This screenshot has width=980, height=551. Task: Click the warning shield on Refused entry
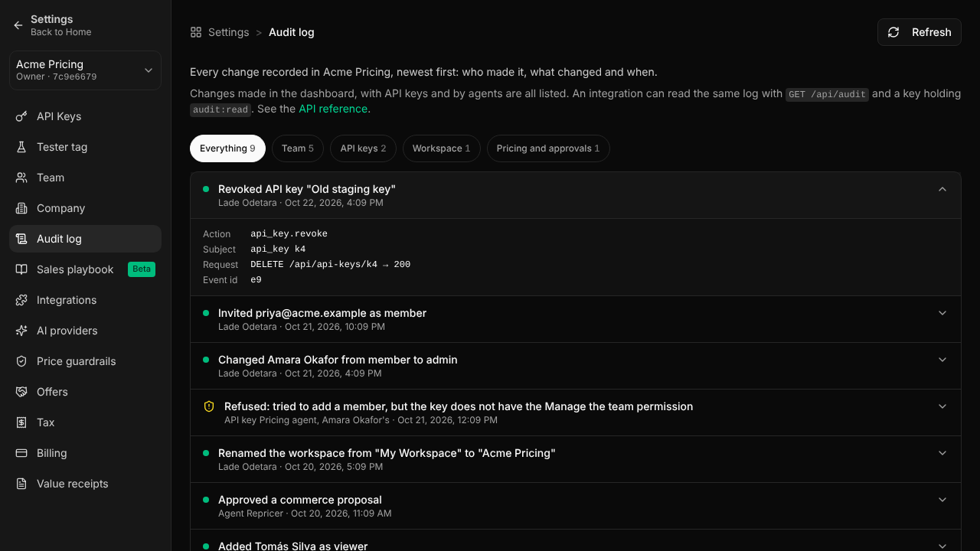(209, 406)
